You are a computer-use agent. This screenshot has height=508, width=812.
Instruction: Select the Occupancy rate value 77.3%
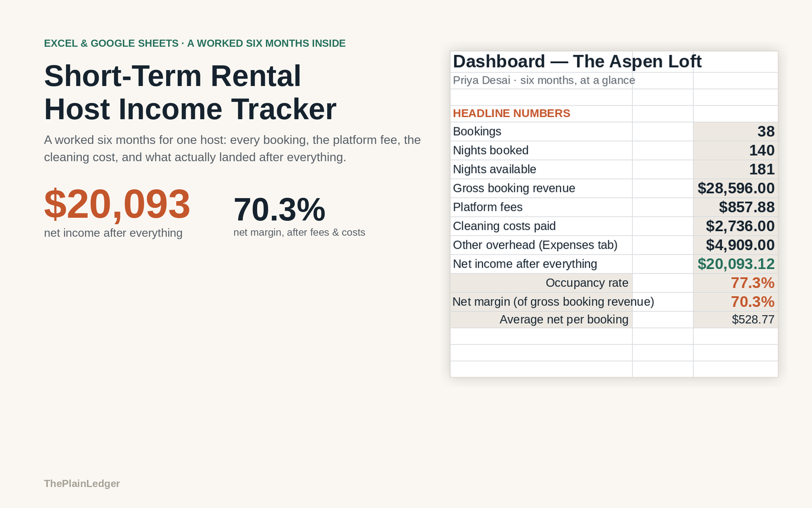click(x=736, y=283)
